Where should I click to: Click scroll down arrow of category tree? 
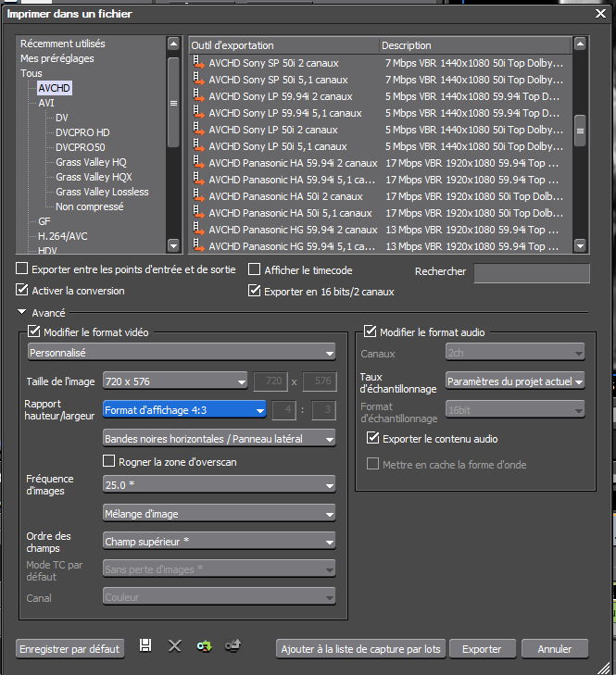[x=173, y=246]
